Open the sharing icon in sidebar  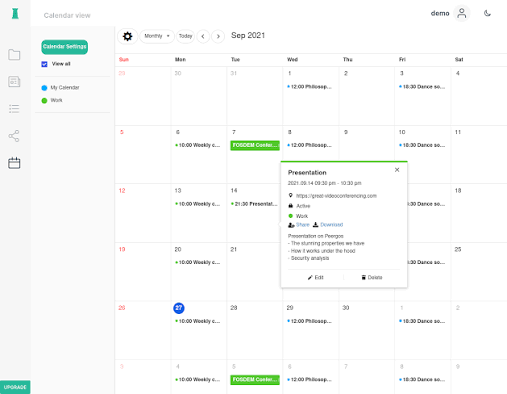click(x=14, y=136)
